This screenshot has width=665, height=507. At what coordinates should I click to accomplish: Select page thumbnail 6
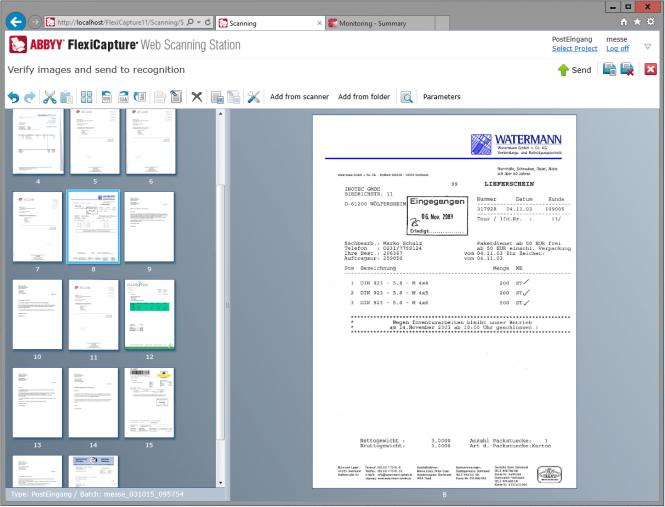click(151, 141)
